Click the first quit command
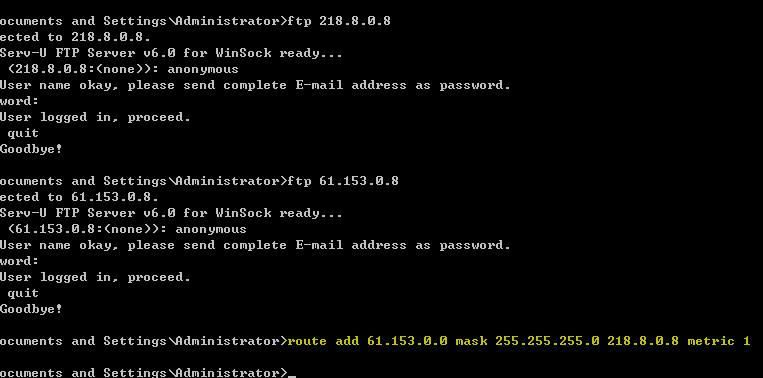The width and height of the screenshot is (763, 378). coord(23,134)
